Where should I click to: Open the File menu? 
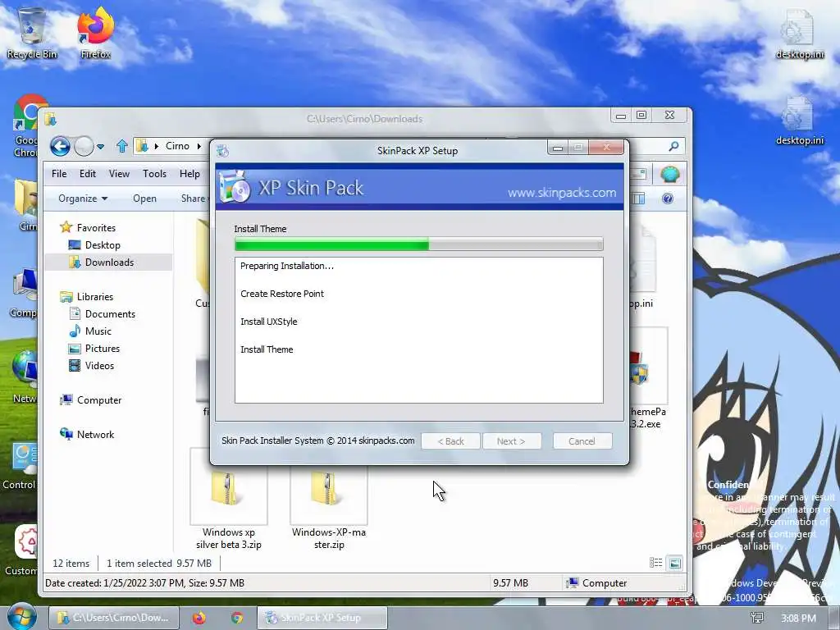click(59, 174)
